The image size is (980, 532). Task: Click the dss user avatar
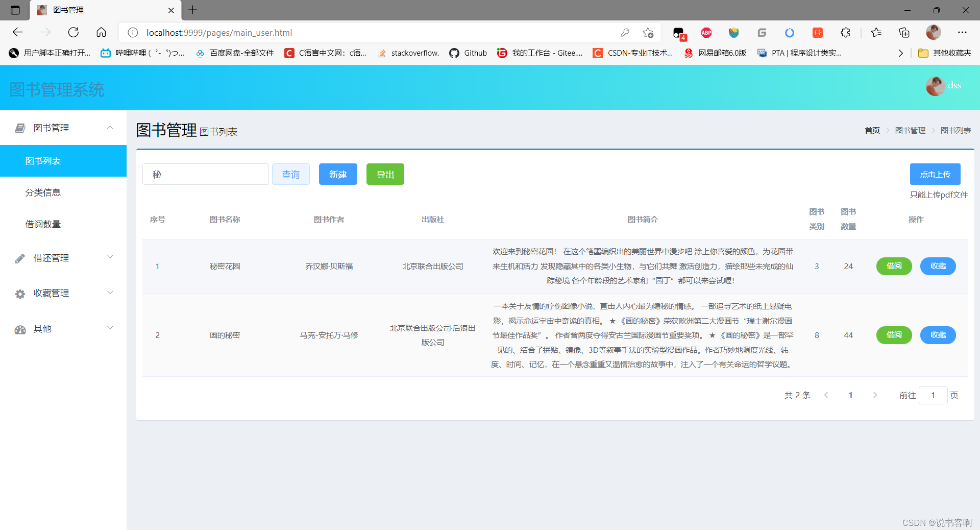[x=935, y=86]
